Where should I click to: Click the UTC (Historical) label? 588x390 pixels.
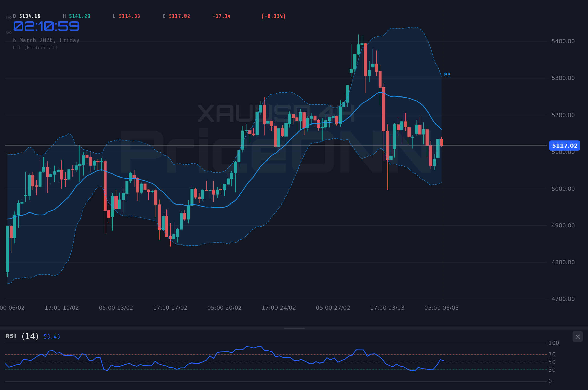pos(35,48)
